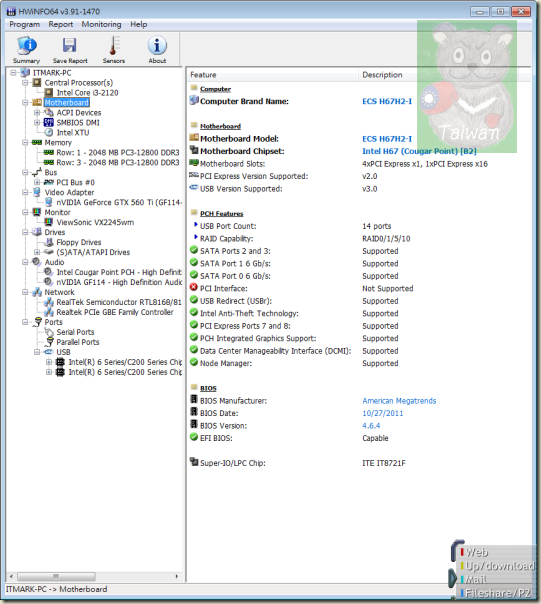The height and width of the screenshot is (604, 541).
Task: Click the EFI BIOS row
Action: (358, 438)
